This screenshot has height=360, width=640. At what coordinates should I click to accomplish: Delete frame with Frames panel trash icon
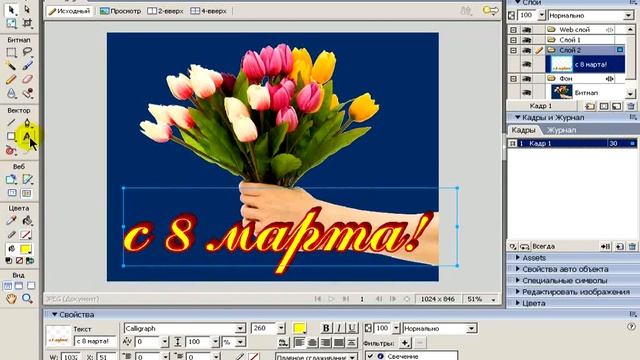click(632, 247)
